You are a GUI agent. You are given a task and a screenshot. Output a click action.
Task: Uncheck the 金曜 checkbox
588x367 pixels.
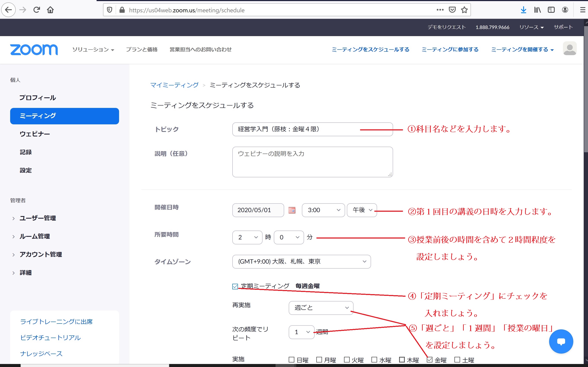(430, 360)
